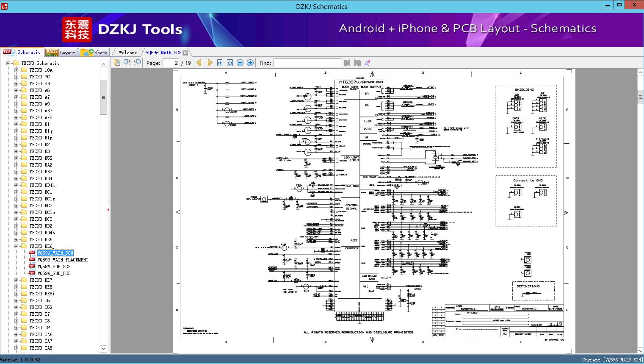644x364 pixels.
Task: Open the Share tab
Action: 94,52
